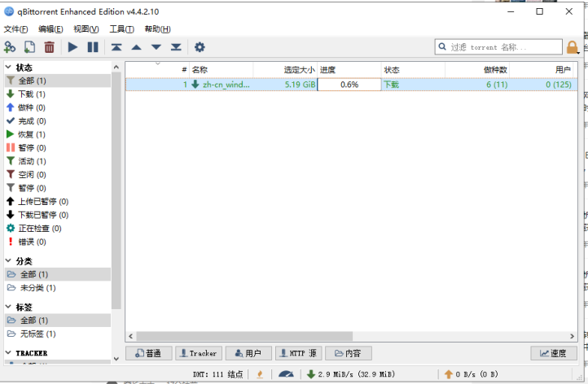
Task: Sort by the 选定大小 column header
Action: [285, 70]
